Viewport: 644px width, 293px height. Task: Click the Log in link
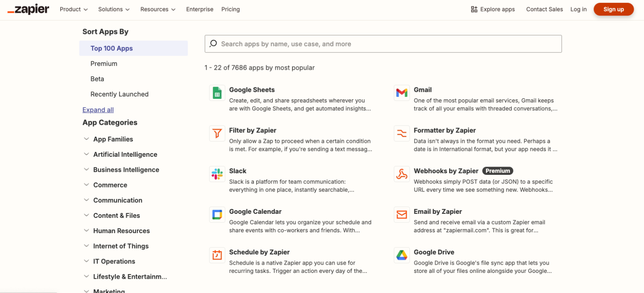pos(578,9)
